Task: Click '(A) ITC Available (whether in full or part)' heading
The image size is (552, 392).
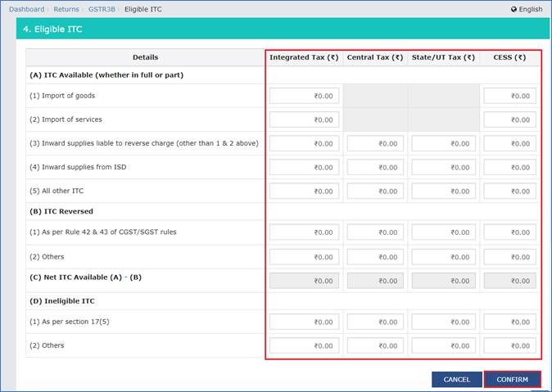Action: [106, 75]
